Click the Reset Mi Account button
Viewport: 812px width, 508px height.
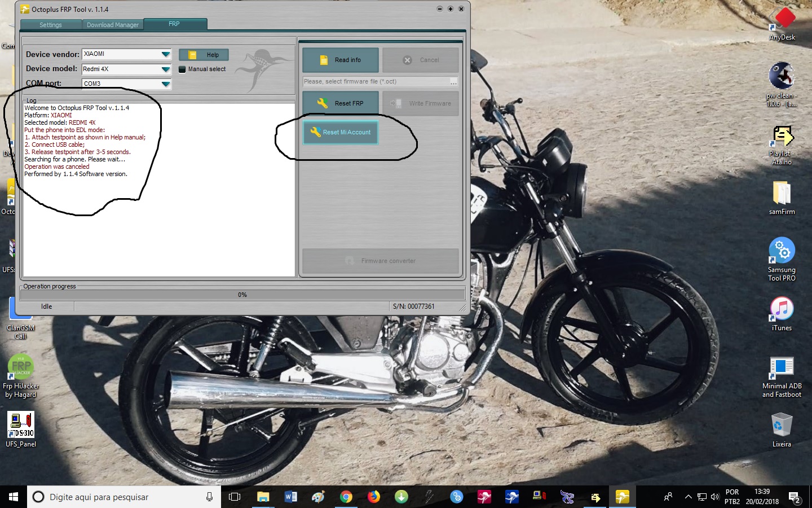point(341,132)
